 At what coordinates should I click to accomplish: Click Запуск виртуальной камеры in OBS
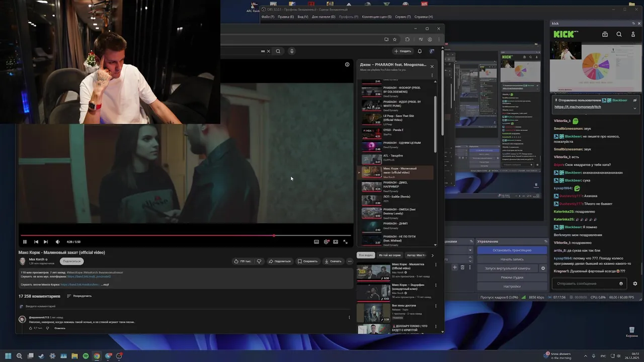click(x=507, y=268)
